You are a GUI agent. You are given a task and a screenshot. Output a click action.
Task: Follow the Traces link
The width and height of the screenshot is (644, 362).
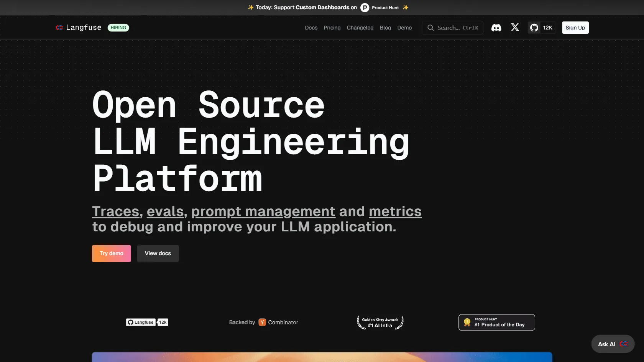[115, 211]
